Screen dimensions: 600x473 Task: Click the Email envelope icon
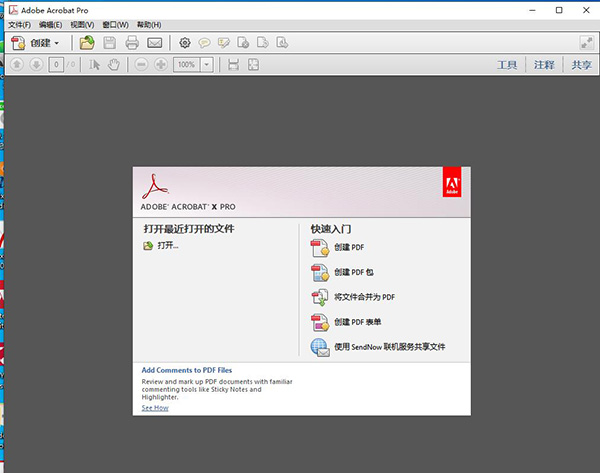(155, 43)
